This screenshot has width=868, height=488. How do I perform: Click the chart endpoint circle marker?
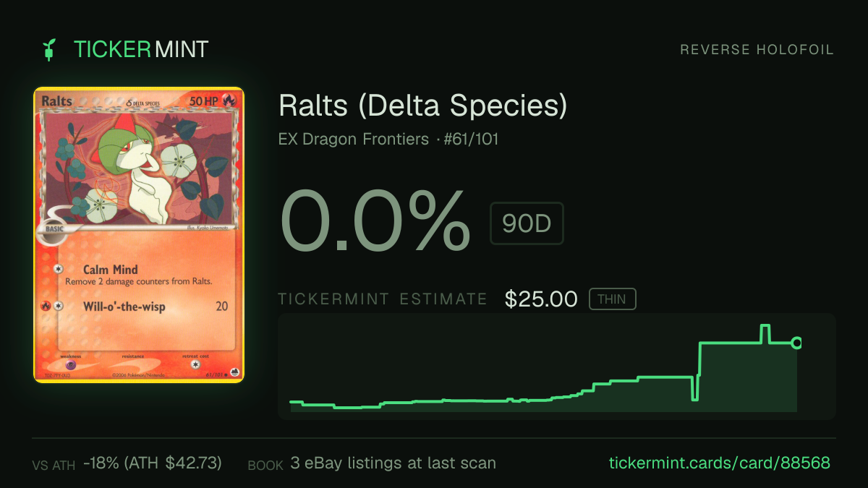click(x=797, y=343)
